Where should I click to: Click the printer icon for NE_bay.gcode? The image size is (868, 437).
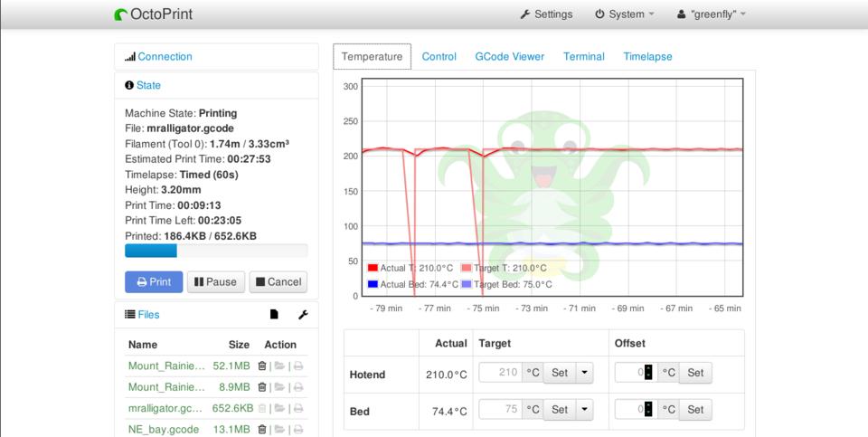click(298, 429)
